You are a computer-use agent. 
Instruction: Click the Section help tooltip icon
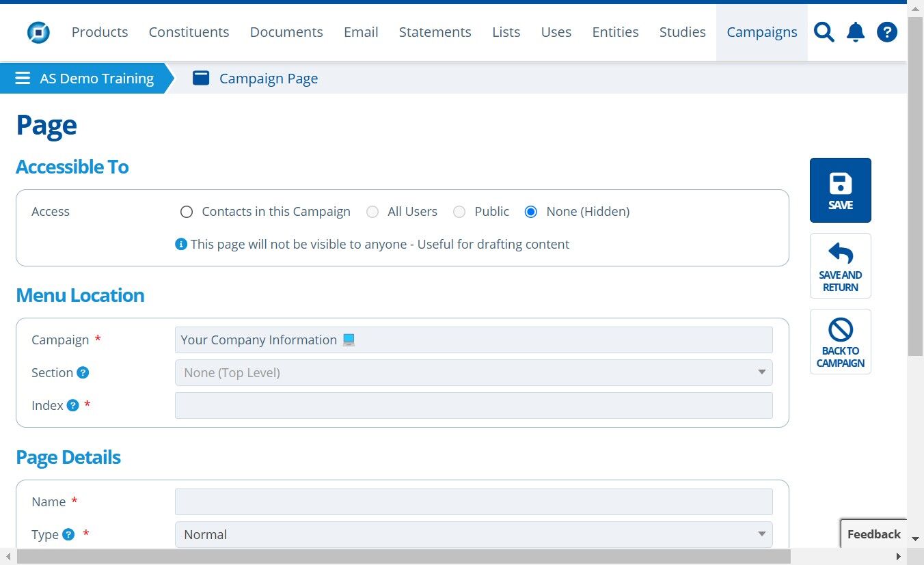[83, 372]
